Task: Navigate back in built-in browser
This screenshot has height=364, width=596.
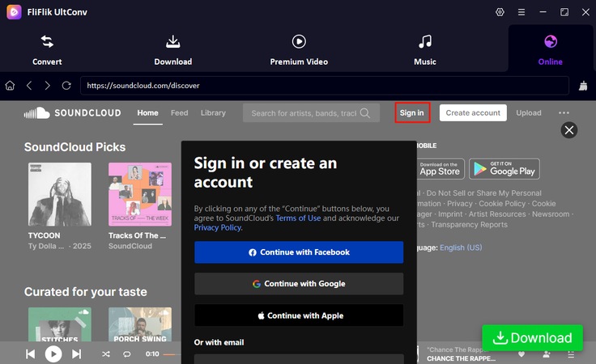Action: (x=29, y=86)
